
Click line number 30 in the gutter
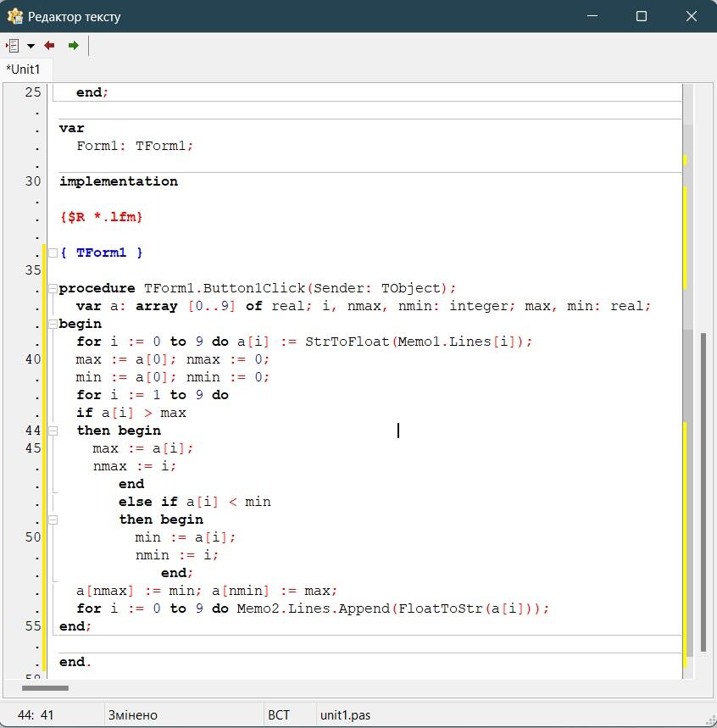tap(33, 181)
